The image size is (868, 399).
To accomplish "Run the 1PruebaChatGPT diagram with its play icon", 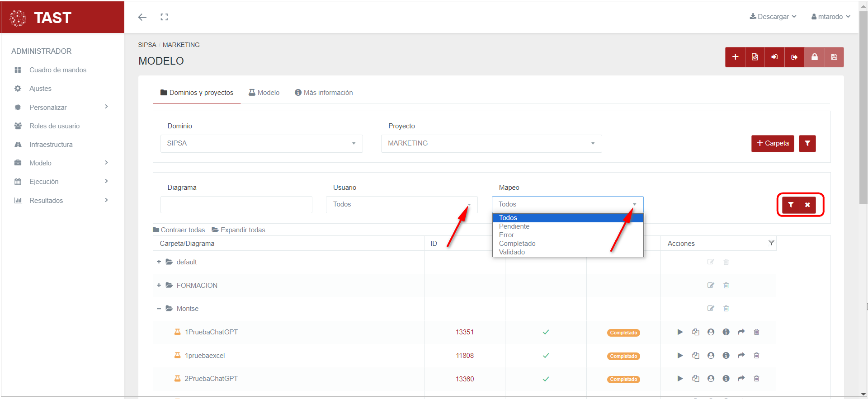I will pos(680,332).
